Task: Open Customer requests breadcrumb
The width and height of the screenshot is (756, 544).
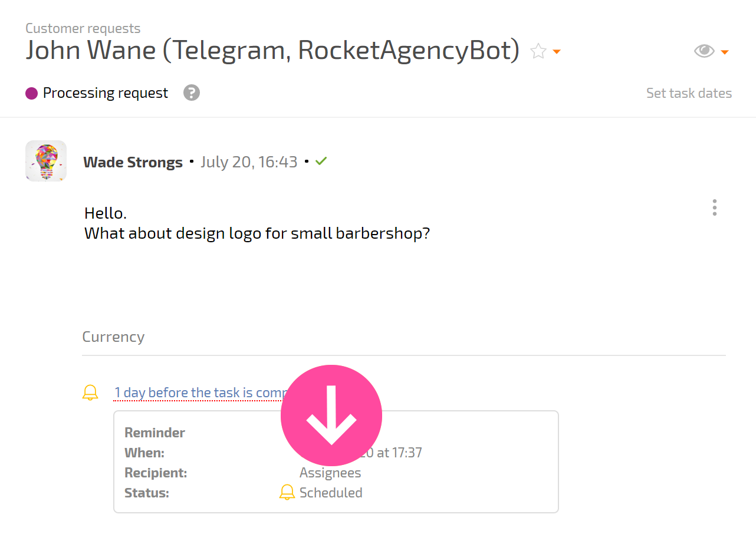Action: [83, 28]
